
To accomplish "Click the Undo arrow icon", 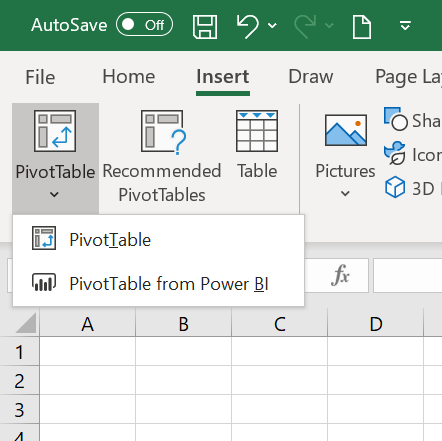I will [x=247, y=26].
